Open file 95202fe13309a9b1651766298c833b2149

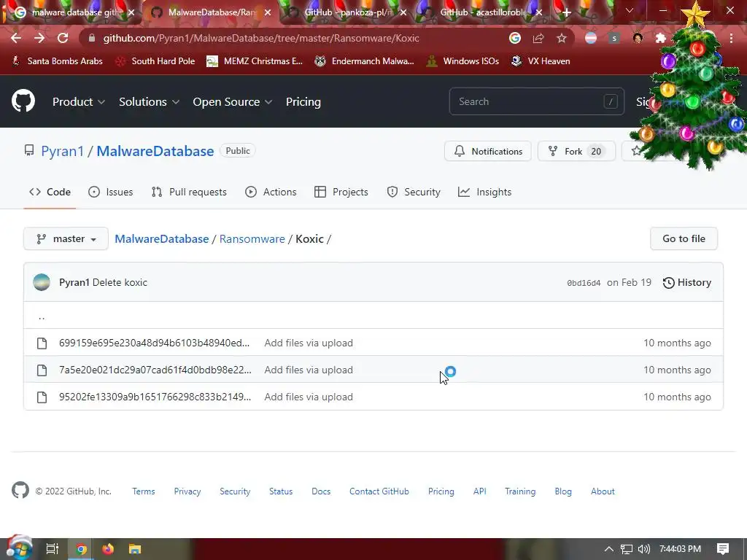click(x=155, y=397)
